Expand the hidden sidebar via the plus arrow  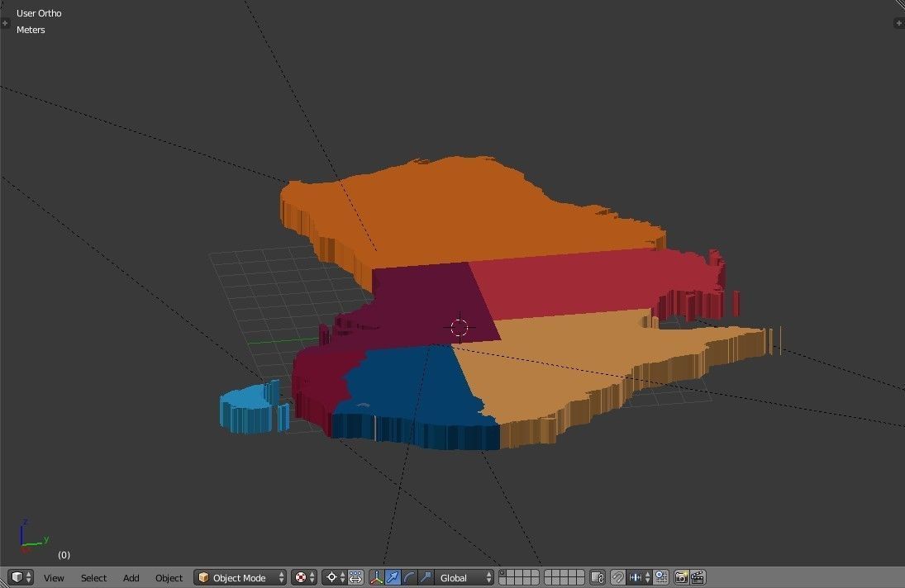[898, 22]
